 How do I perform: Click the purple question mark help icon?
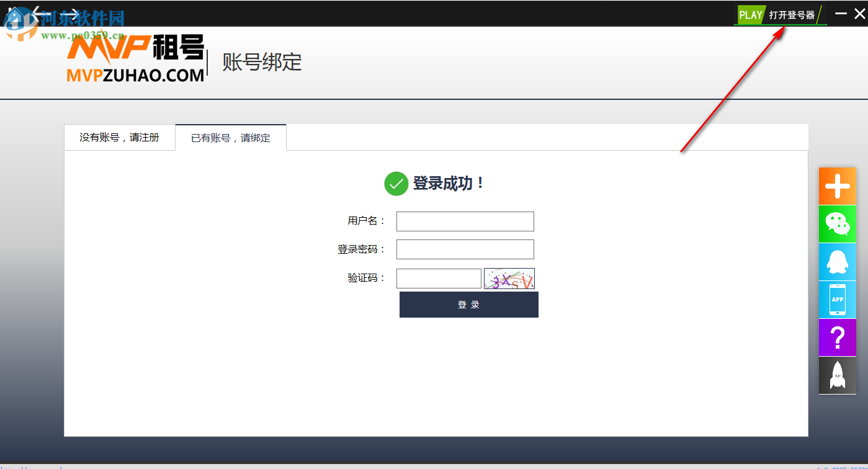tap(837, 337)
